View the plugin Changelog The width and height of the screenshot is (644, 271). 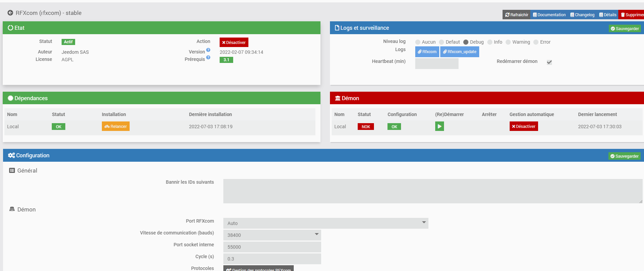point(582,15)
